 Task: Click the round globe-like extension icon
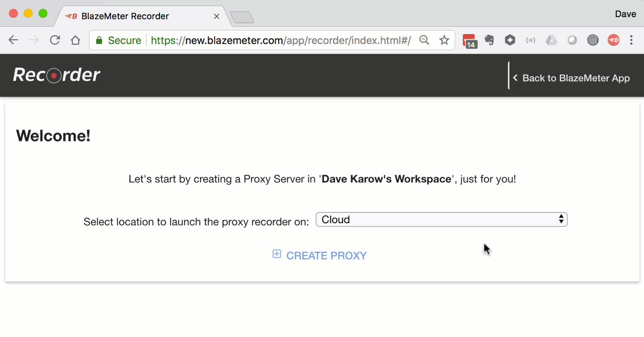[x=593, y=40]
